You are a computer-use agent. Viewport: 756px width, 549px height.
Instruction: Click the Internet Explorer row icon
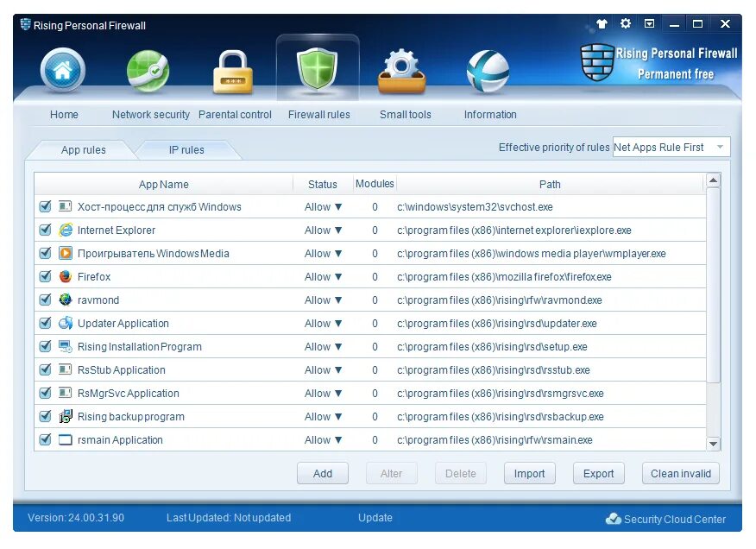[x=65, y=230]
